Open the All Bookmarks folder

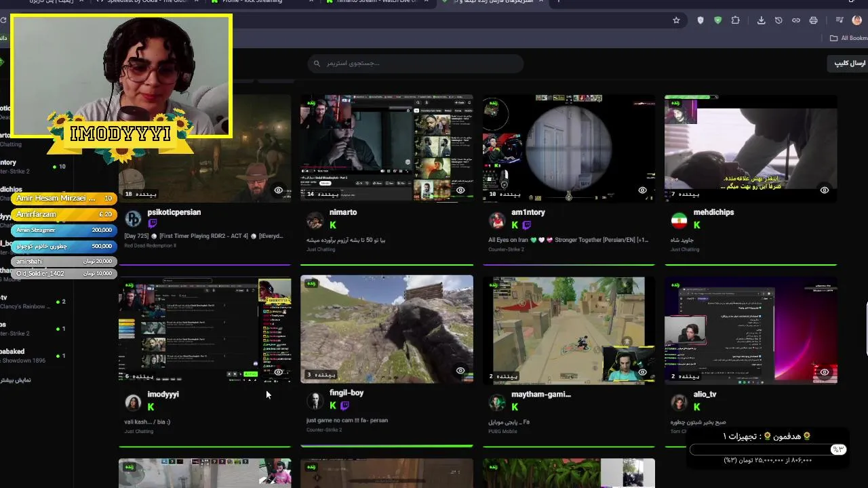pyautogui.click(x=848, y=38)
